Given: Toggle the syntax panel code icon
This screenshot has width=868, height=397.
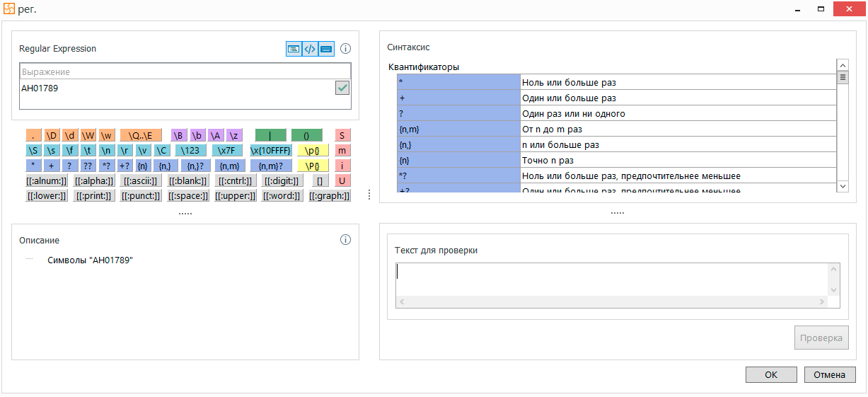Looking at the screenshot, I should (x=309, y=49).
